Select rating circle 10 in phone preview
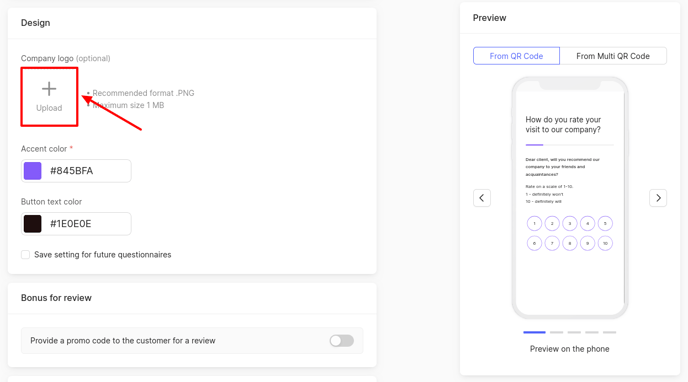 pos(605,243)
